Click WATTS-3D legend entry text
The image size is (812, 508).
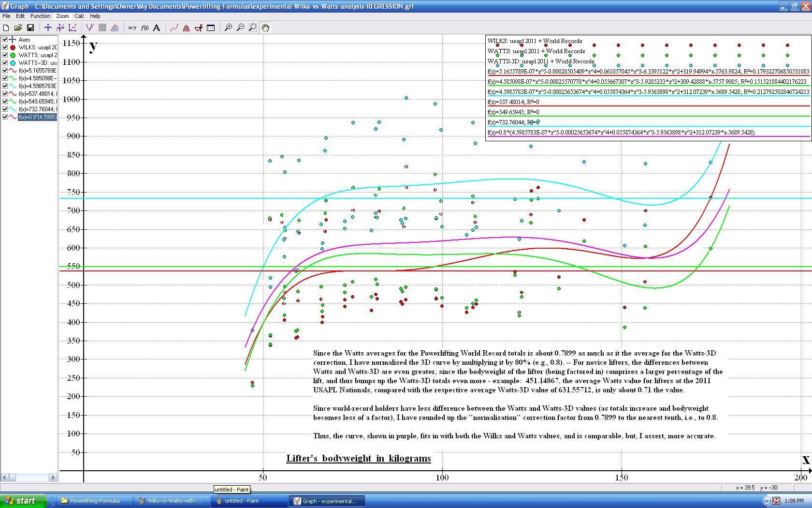(541, 61)
